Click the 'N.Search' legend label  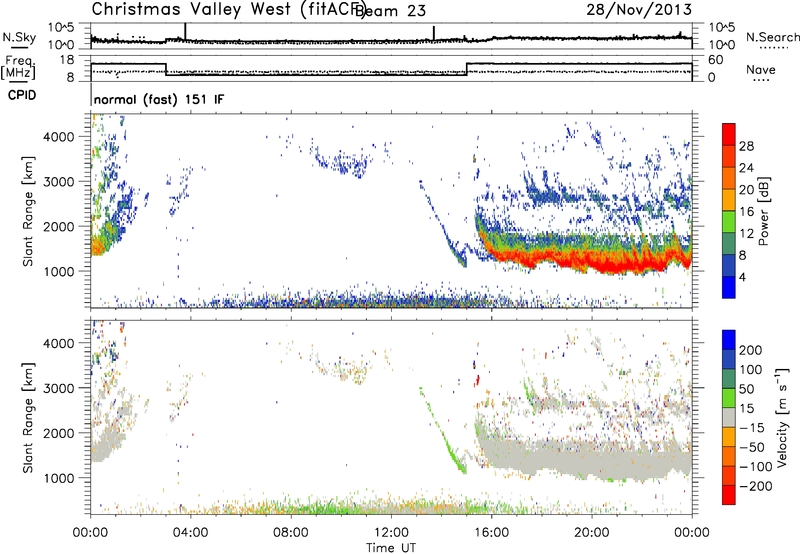click(x=772, y=37)
